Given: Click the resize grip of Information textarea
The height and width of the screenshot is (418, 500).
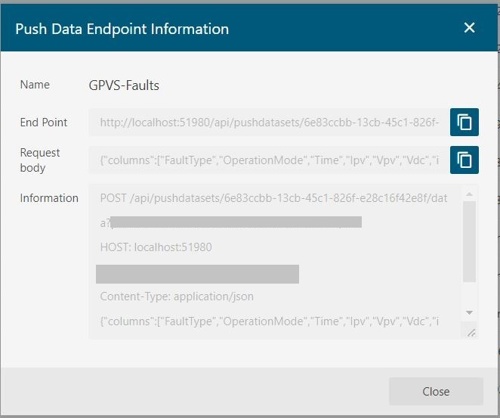Looking at the screenshot, I should 471,332.
